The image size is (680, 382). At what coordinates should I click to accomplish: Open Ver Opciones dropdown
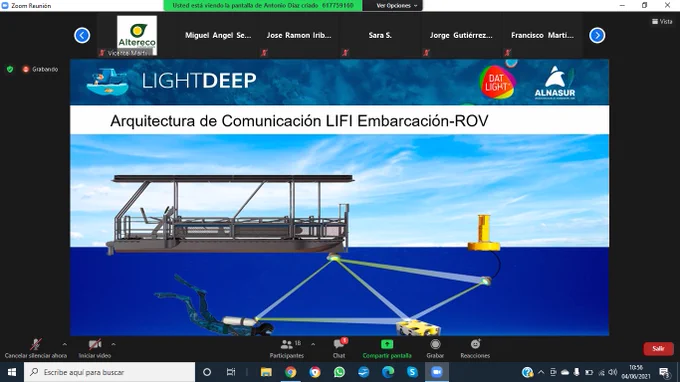(397, 6)
